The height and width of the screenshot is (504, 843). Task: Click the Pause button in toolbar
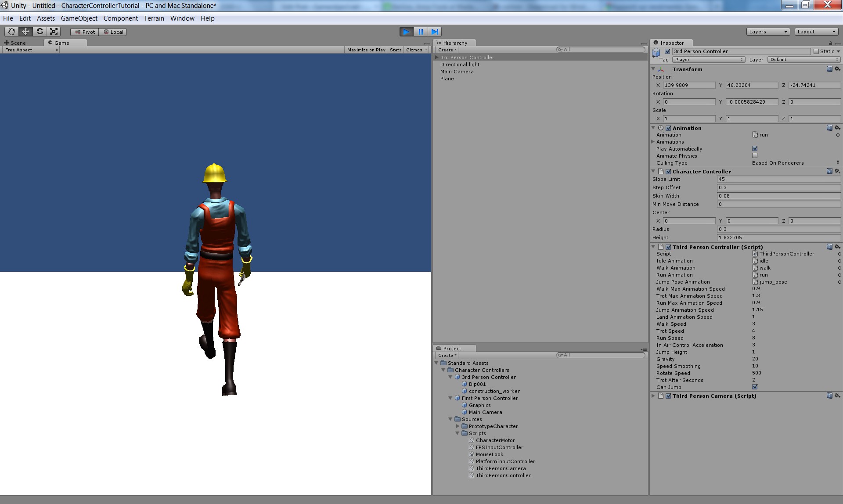tap(419, 31)
